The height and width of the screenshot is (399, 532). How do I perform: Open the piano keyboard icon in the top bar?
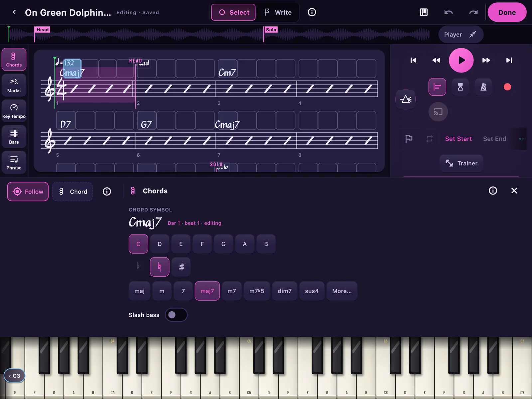click(424, 12)
